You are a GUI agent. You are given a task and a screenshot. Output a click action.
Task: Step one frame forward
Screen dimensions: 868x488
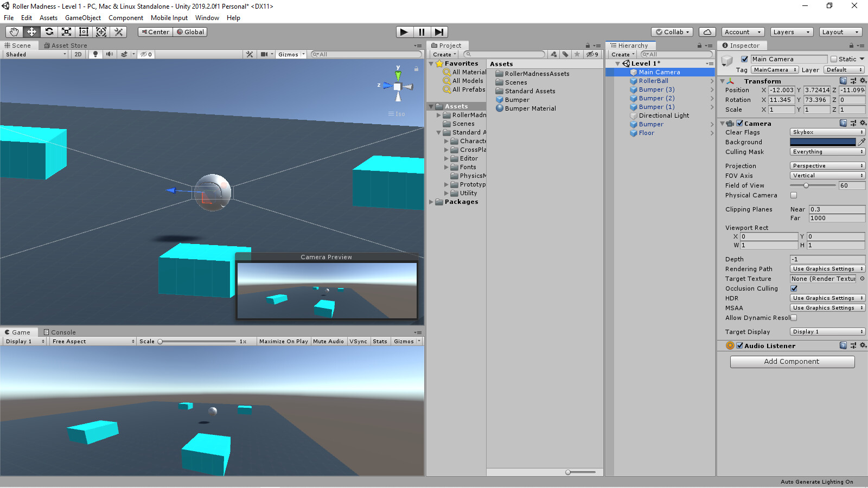[439, 32]
